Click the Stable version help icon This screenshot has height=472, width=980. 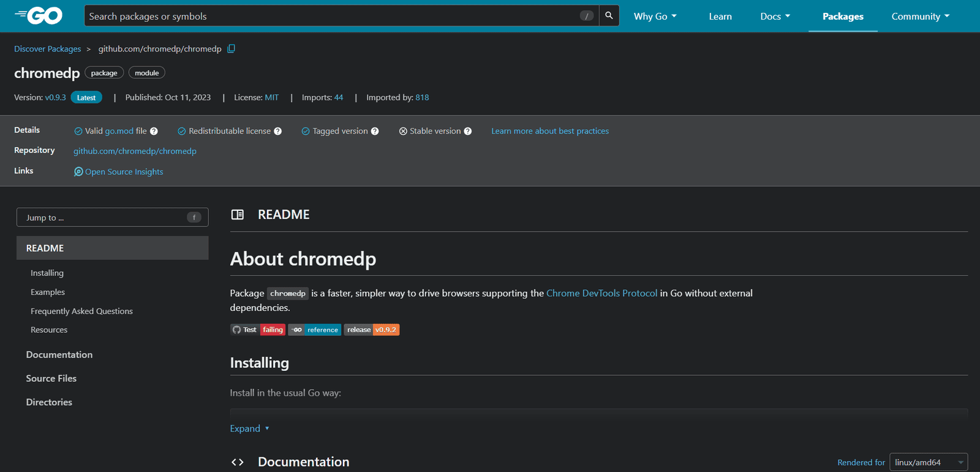coord(468,131)
